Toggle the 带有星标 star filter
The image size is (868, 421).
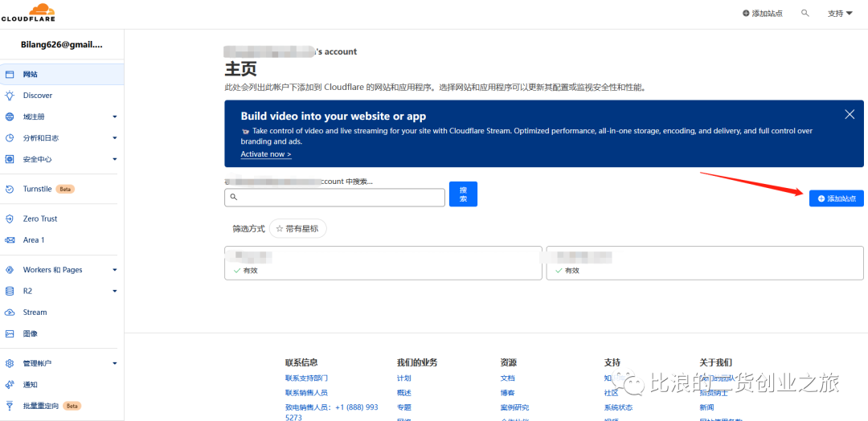[298, 228]
